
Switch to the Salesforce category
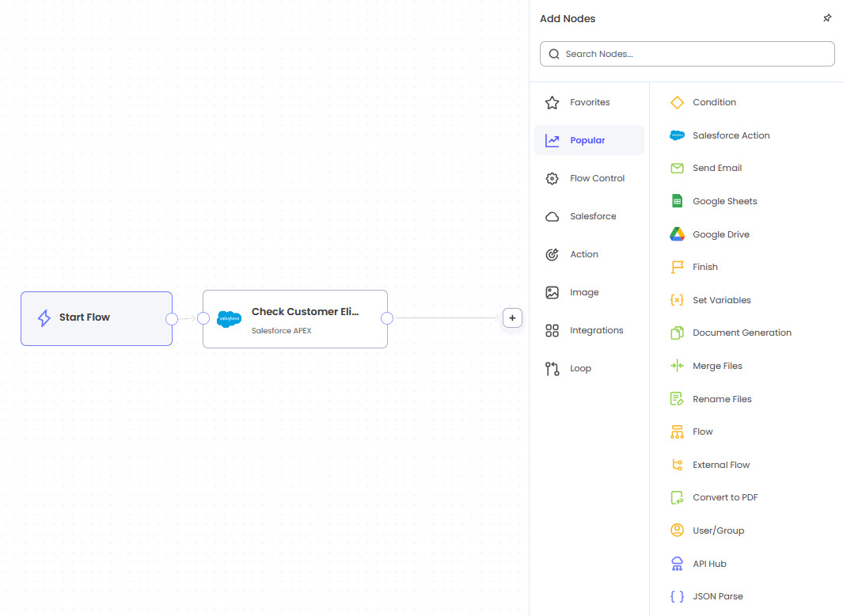(x=589, y=217)
